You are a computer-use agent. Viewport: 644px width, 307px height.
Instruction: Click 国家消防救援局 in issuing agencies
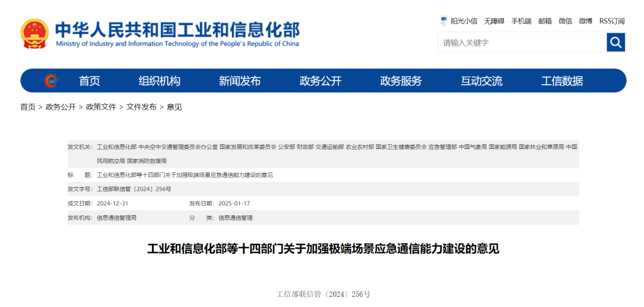(x=147, y=161)
